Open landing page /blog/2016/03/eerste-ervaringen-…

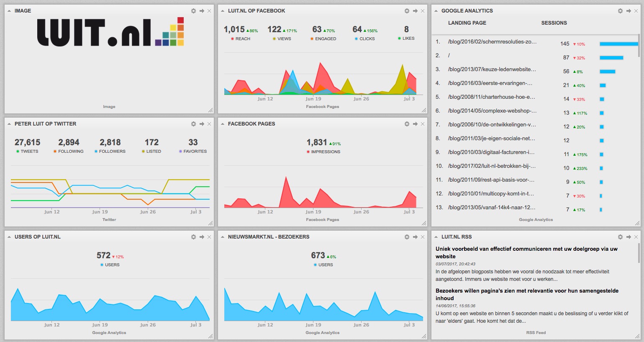coord(490,83)
